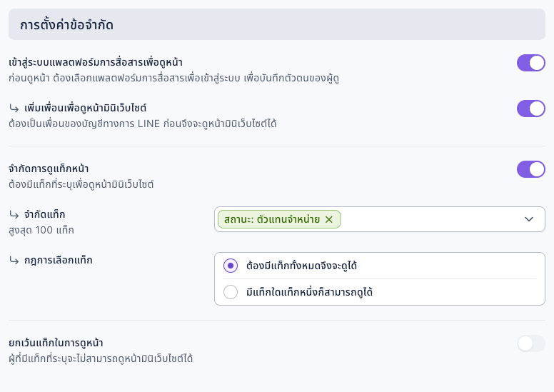
Task: Click the เข้าสู่ระบบแพลตฟอร์มการสื่อสารเพื่อดูหน้า label
Action: 96,62
